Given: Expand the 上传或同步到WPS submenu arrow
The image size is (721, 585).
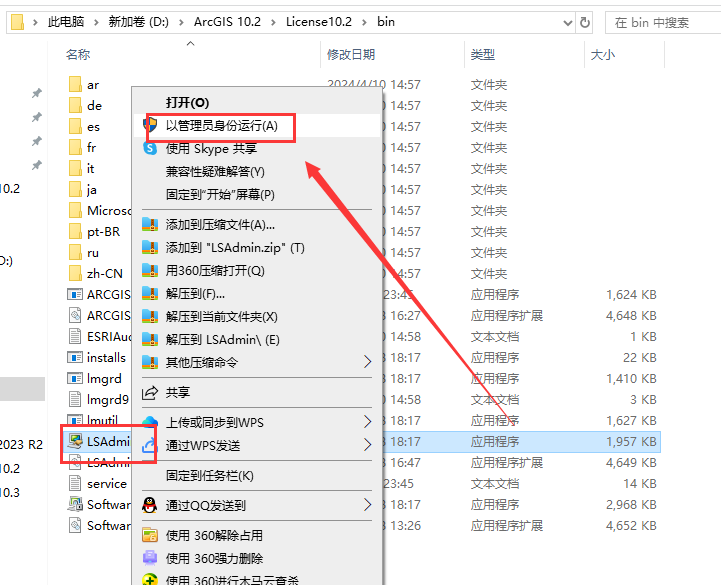Looking at the screenshot, I should 367,422.
